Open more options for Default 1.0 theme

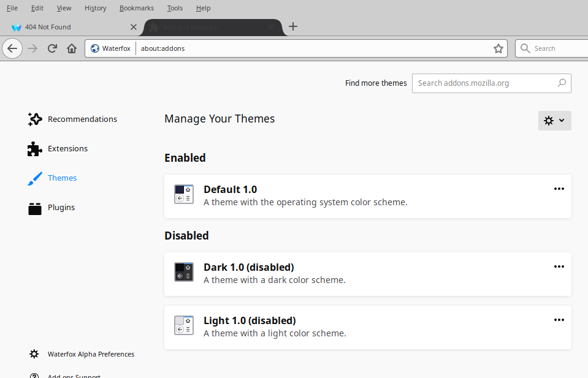pyautogui.click(x=559, y=189)
